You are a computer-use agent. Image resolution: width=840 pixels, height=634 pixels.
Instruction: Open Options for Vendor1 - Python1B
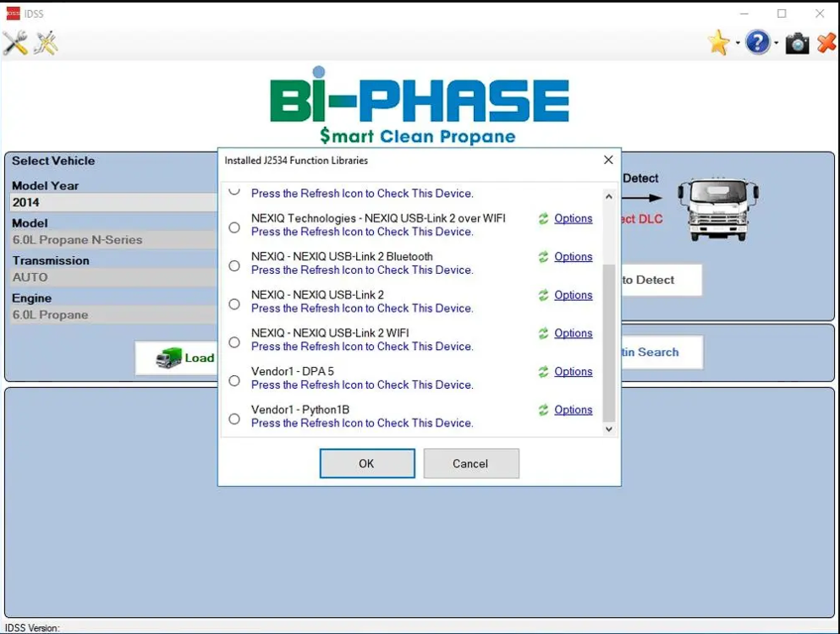coord(573,410)
